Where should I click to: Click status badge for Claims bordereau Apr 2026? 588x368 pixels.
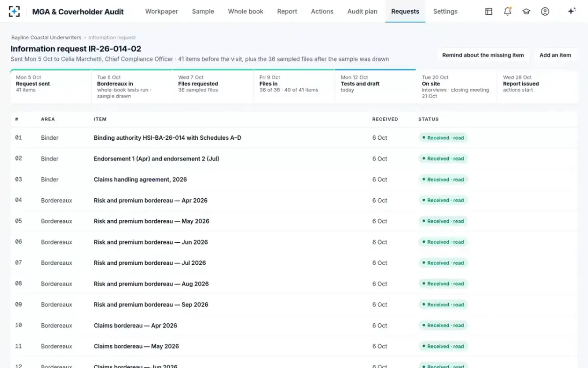(443, 325)
